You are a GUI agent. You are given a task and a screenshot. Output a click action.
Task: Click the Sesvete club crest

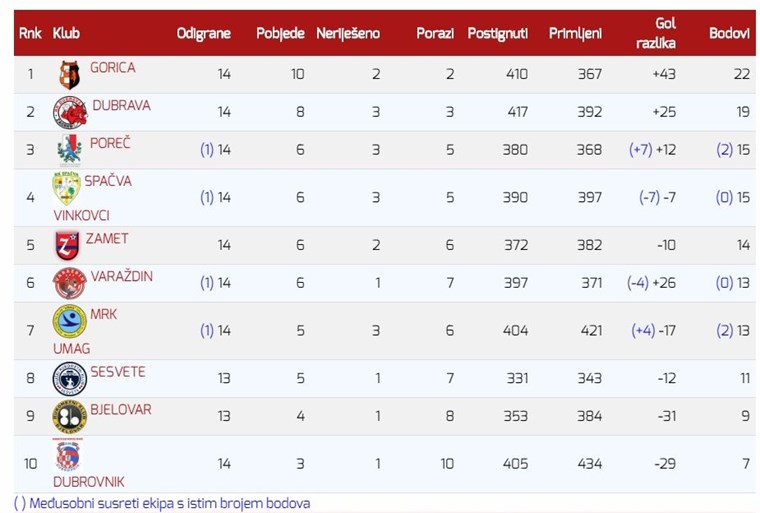70,379
